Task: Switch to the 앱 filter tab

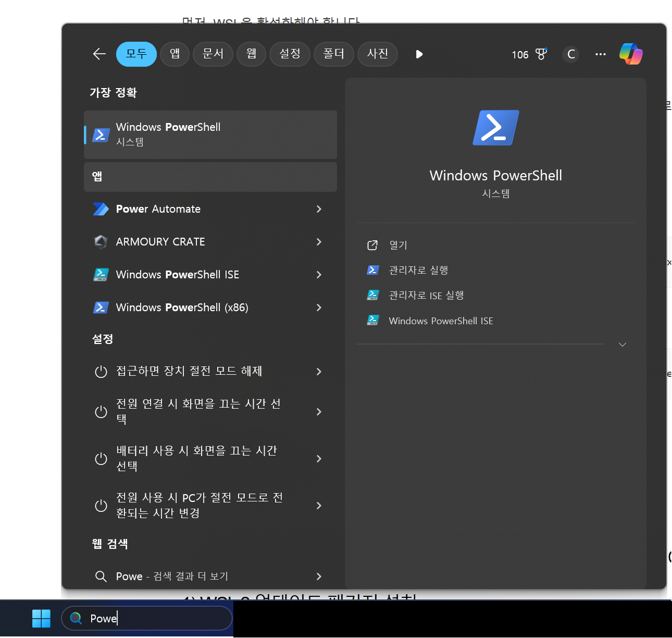Action: [x=175, y=54]
